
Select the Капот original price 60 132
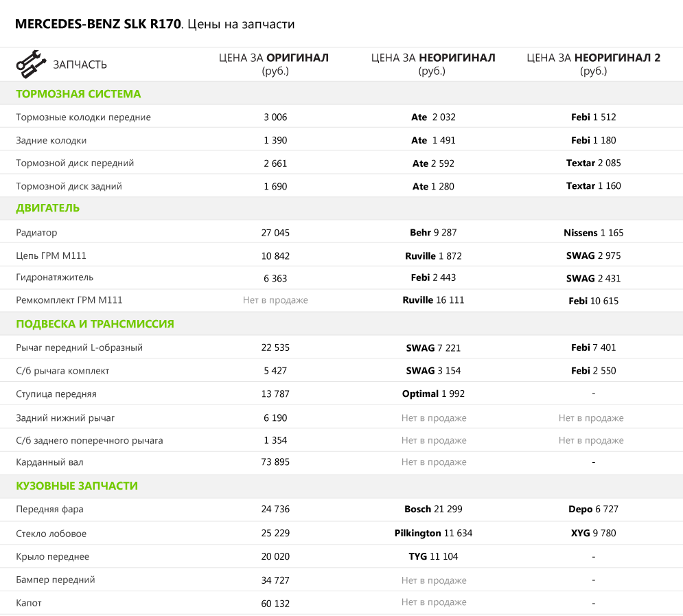pyautogui.click(x=275, y=604)
